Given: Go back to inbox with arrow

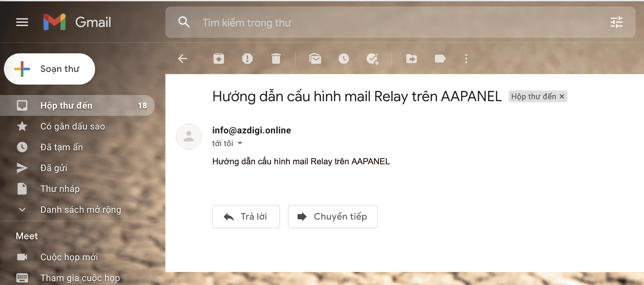Looking at the screenshot, I should (182, 59).
